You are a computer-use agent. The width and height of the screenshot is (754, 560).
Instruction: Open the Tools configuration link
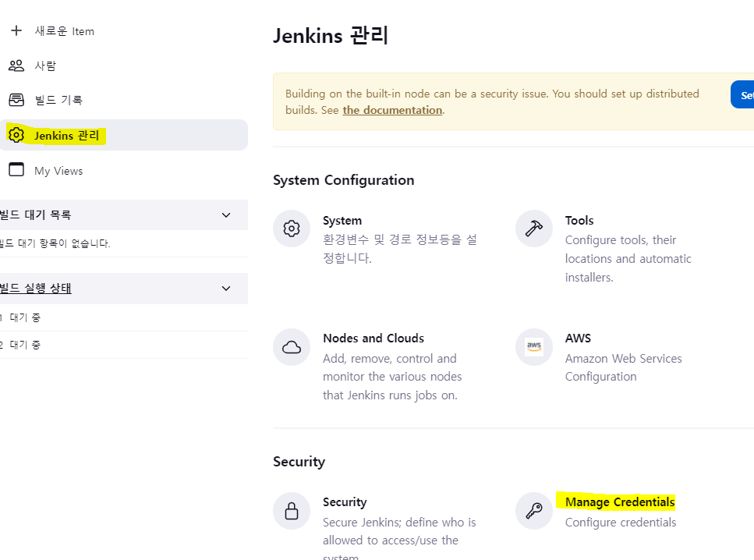pyautogui.click(x=579, y=221)
